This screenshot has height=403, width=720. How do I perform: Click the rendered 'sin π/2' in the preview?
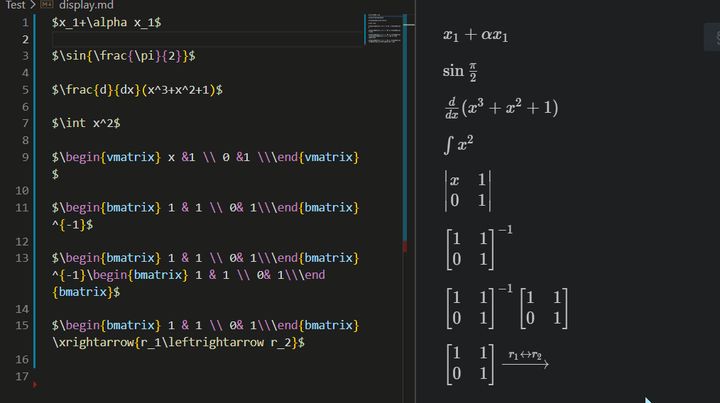point(460,72)
